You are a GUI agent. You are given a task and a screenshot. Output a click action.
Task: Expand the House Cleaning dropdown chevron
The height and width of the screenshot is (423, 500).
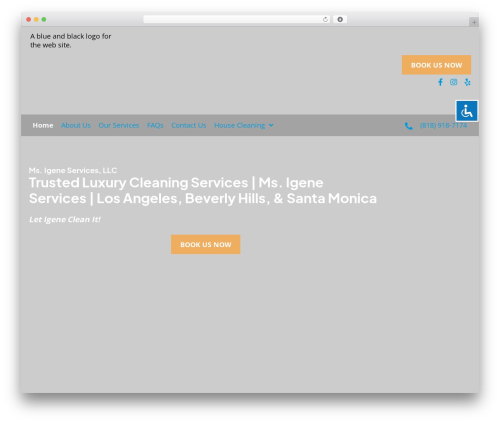coord(271,125)
